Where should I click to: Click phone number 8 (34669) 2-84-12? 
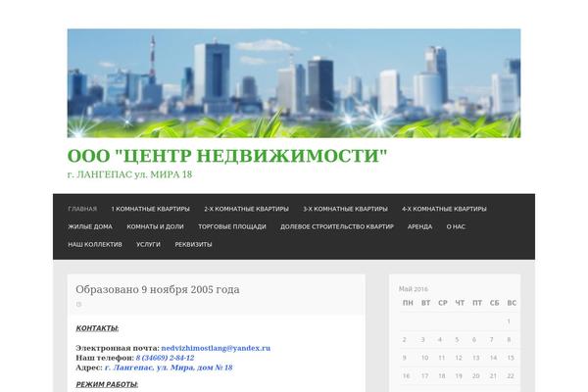coord(165,358)
